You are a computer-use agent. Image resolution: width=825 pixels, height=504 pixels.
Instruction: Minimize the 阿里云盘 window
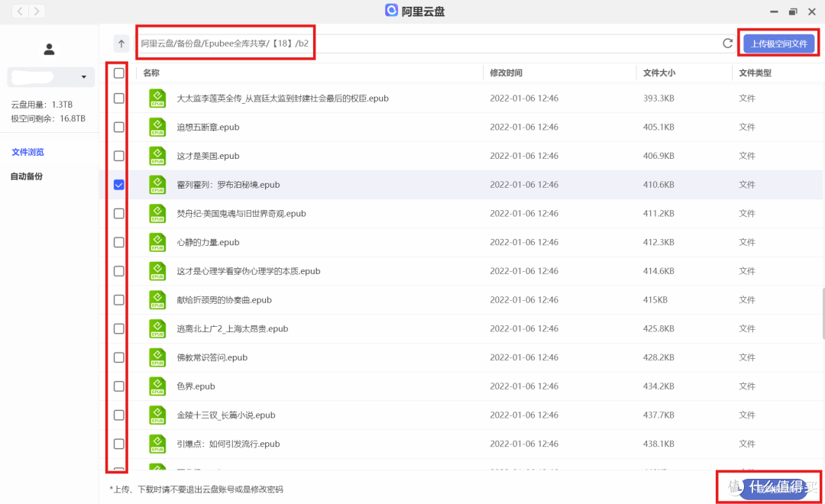pyautogui.click(x=774, y=11)
